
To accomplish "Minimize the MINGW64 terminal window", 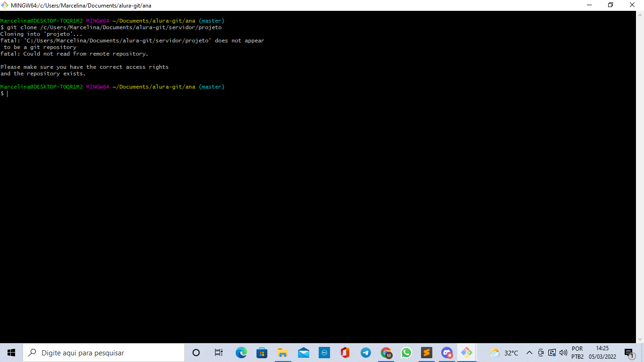I will [x=589, y=5].
